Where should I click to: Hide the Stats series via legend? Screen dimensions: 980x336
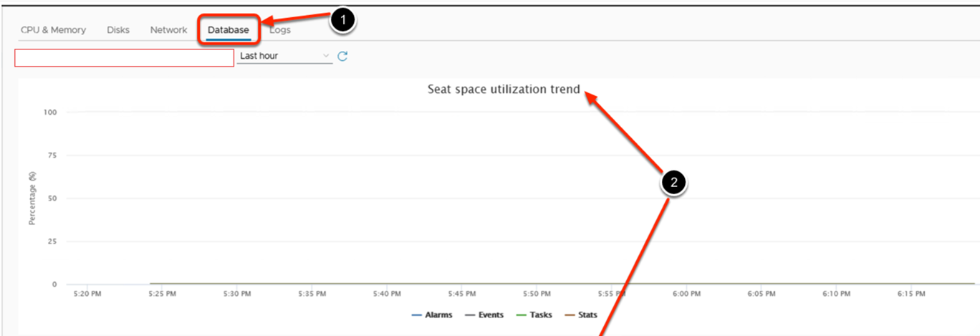tap(581, 315)
